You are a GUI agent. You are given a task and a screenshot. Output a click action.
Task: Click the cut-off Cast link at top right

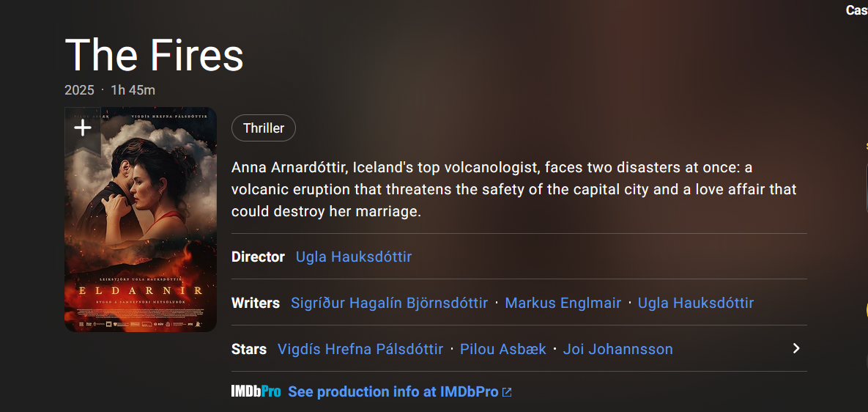[856, 10]
